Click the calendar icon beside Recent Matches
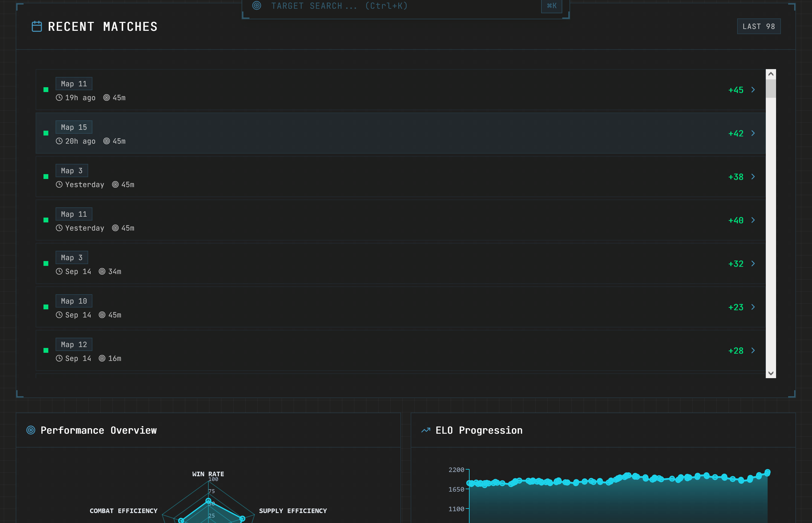 [37, 27]
